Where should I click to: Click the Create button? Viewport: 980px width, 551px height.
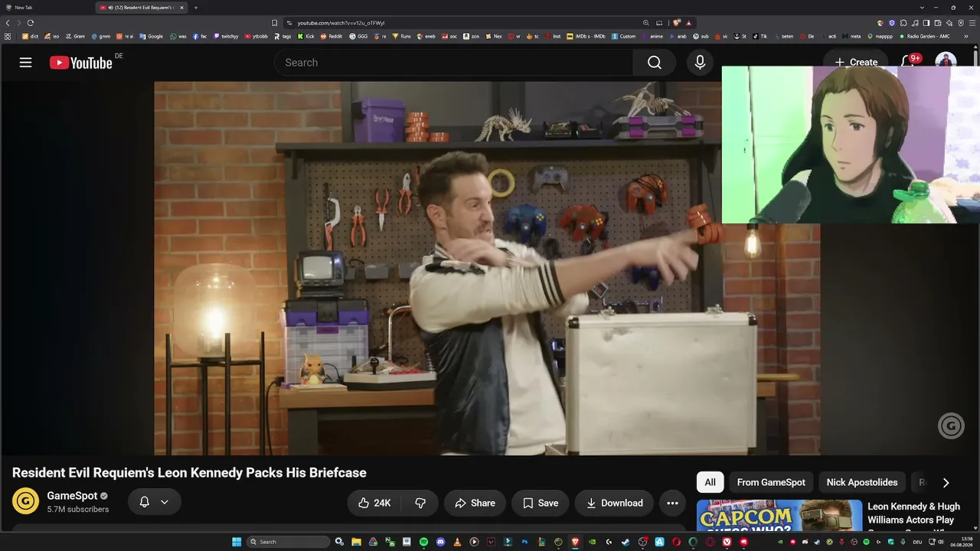[x=856, y=62]
